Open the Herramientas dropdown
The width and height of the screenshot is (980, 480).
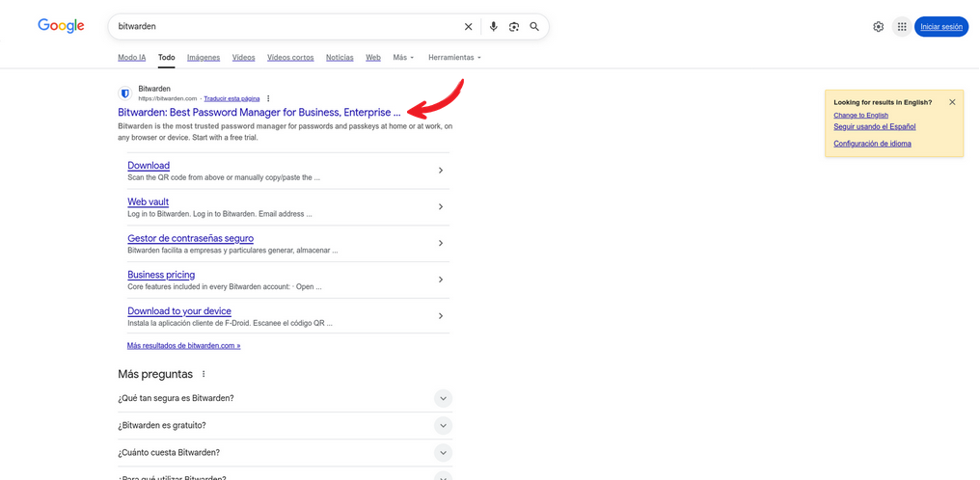coord(454,58)
